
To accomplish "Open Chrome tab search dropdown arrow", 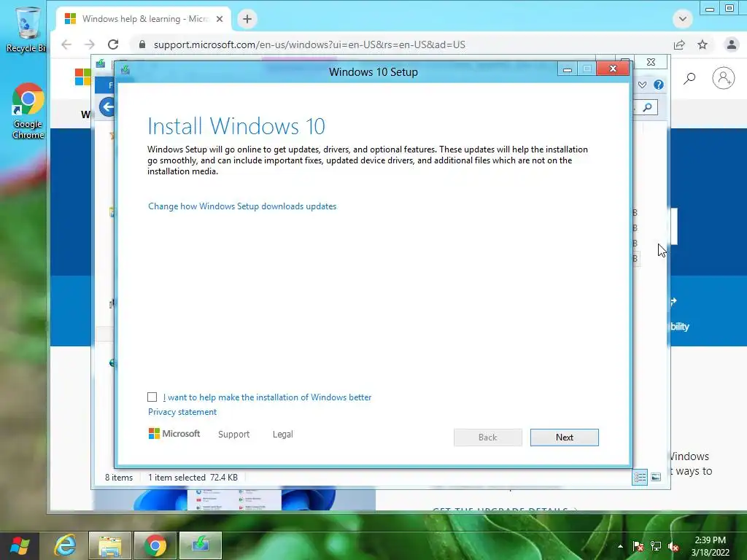I will click(x=682, y=19).
